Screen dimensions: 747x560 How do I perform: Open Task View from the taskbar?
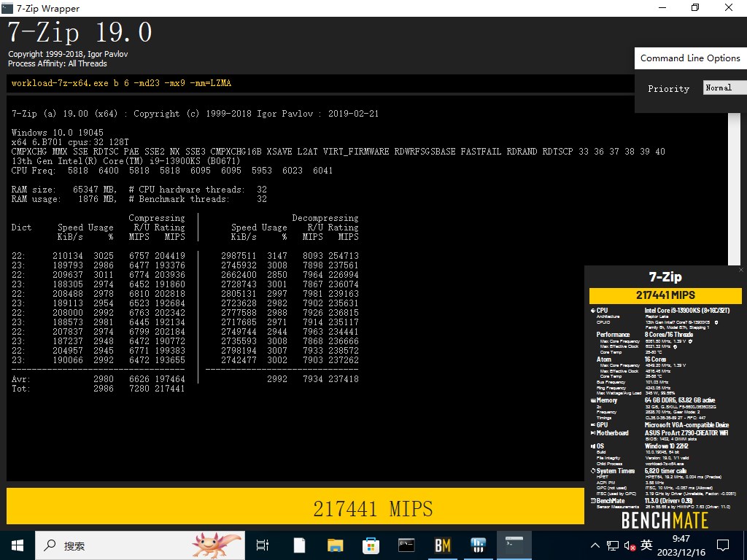click(263, 545)
